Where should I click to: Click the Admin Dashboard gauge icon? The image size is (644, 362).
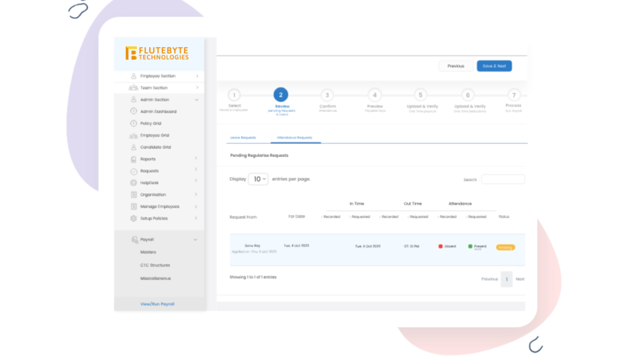click(x=133, y=111)
